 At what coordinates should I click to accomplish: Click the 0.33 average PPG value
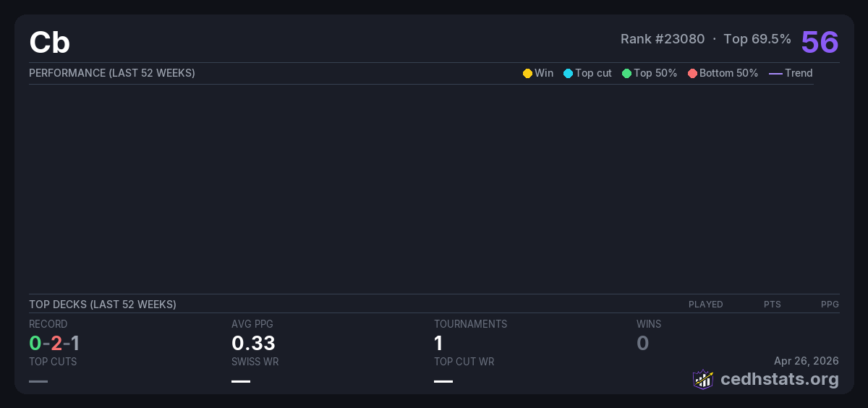pos(253,343)
